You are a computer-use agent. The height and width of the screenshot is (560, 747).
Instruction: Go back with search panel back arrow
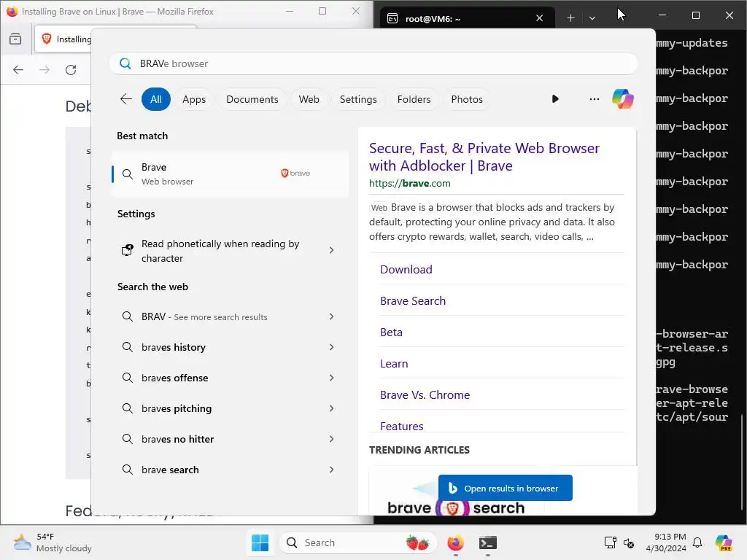(125, 99)
